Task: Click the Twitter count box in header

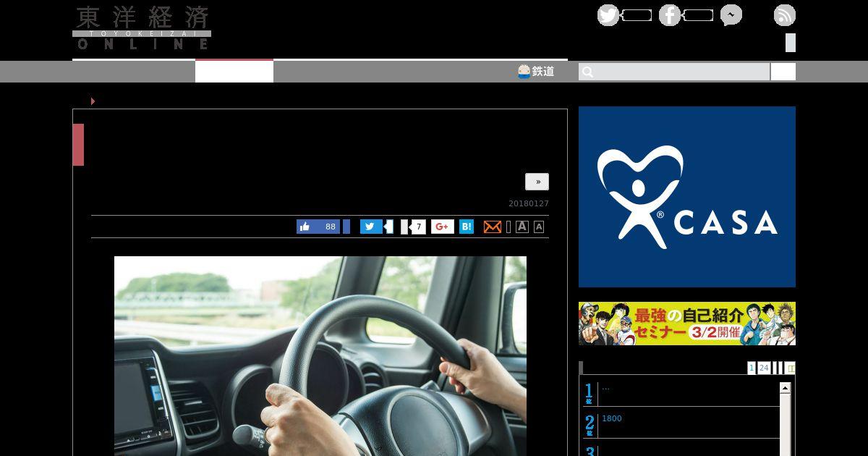Action: tap(637, 15)
